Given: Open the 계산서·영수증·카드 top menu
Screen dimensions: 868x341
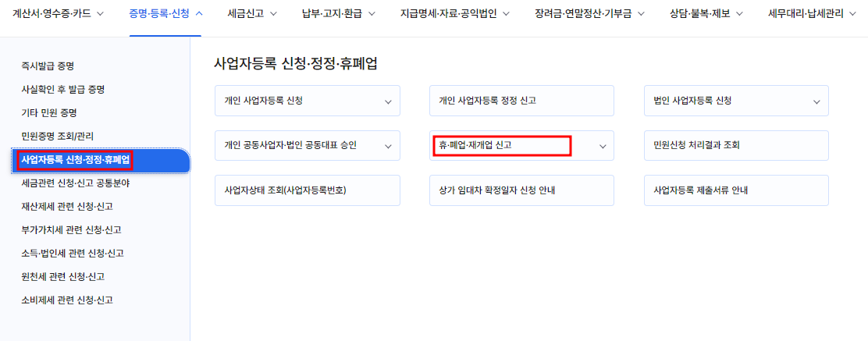Looking at the screenshot, I should 58,13.
